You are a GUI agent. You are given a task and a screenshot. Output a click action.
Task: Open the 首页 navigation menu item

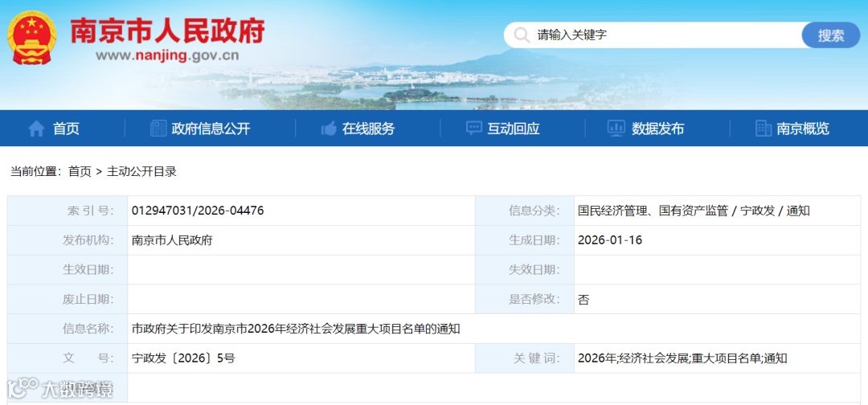pos(67,129)
